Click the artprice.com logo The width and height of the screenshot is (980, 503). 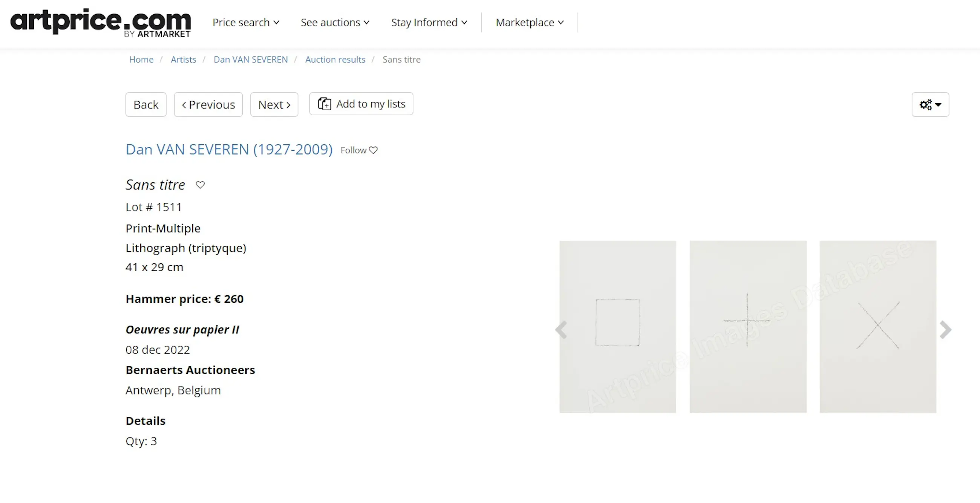point(100,22)
